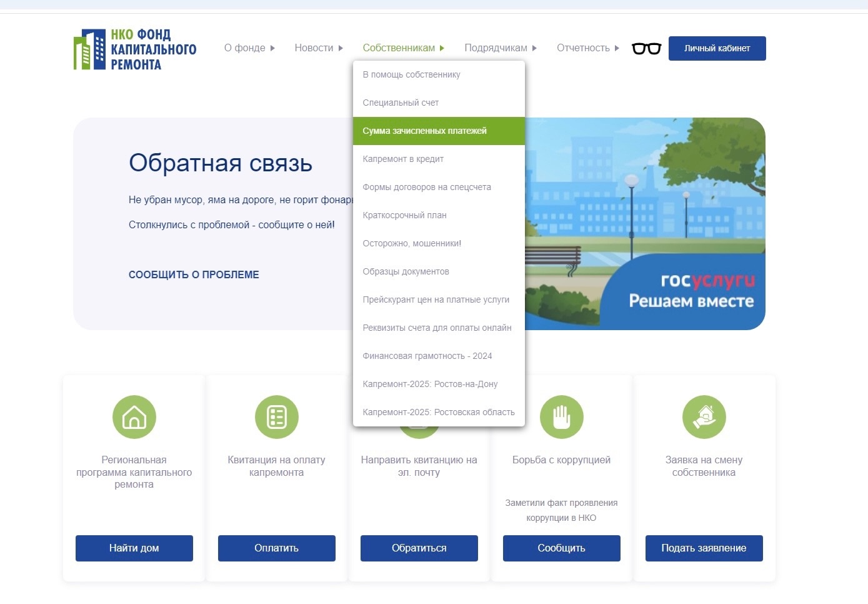Click the НКО Фонд капитального ремонта logo
Viewport: 868px width, 604px height.
(135, 49)
